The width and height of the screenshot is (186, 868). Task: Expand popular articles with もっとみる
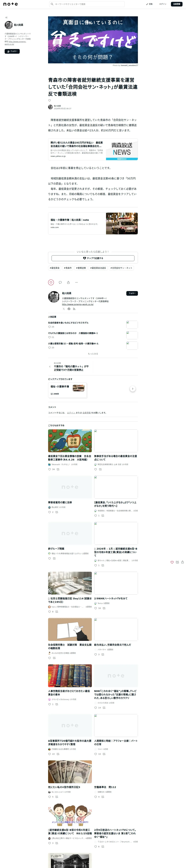pyautogui.click(x=93, y=354)
